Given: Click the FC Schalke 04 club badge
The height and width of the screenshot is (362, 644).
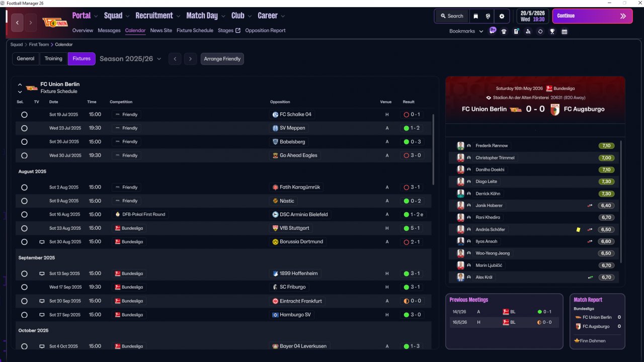Looking at the screenshot, I should coord(275,115).
